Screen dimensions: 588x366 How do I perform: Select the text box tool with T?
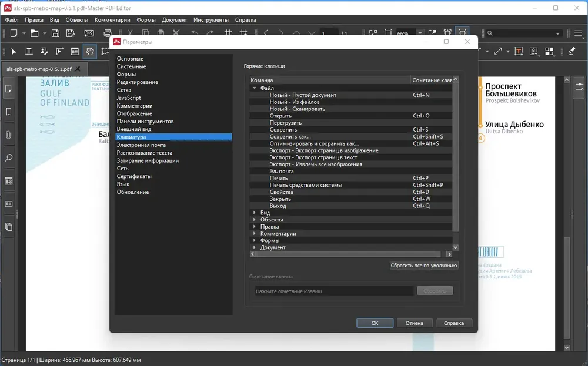pyautogui.click(x=519, y=51)
